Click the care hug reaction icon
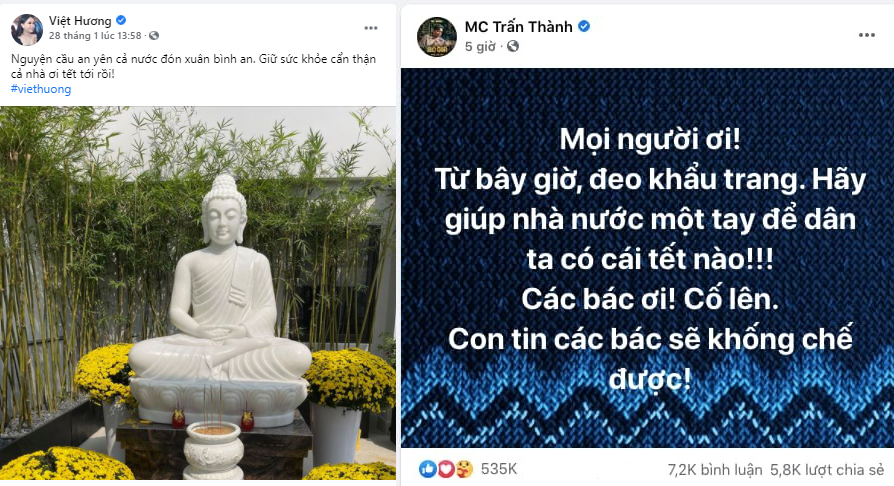The width and height of the screenshot is (894, 486). tap(464, 469)
